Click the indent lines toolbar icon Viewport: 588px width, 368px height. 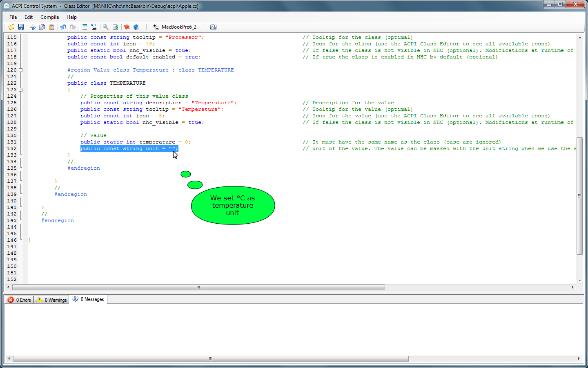(85, 27)
